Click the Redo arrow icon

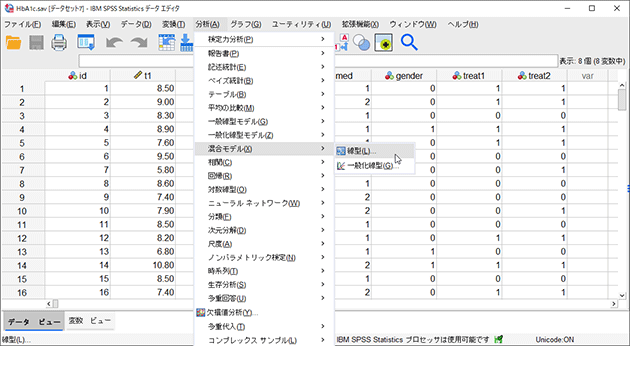point(139,43)
